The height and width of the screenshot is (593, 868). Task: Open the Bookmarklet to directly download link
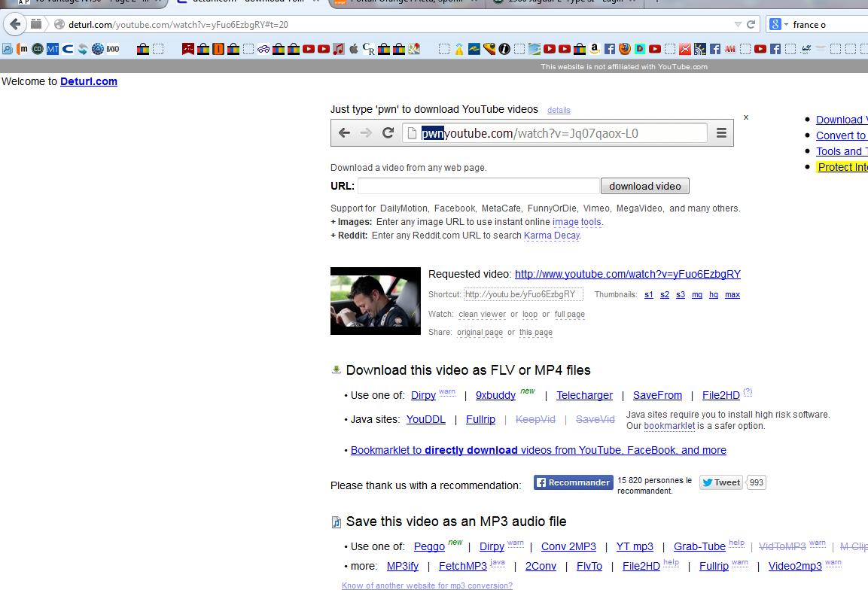coord(538,450)
